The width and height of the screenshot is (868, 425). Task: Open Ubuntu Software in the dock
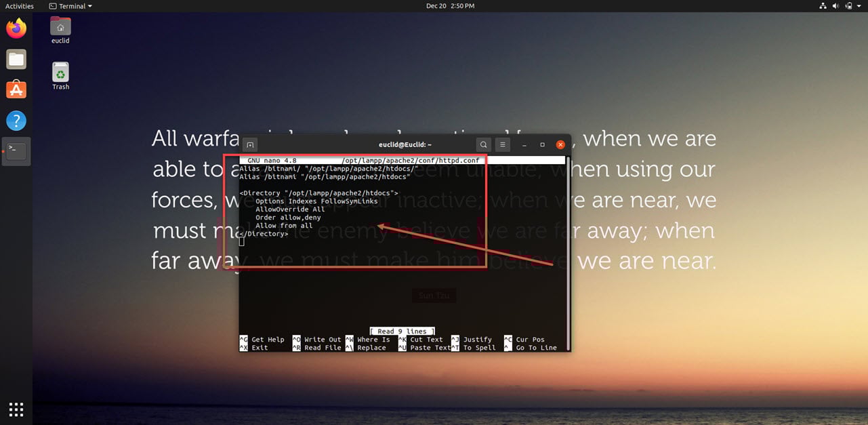coord(16,90)
